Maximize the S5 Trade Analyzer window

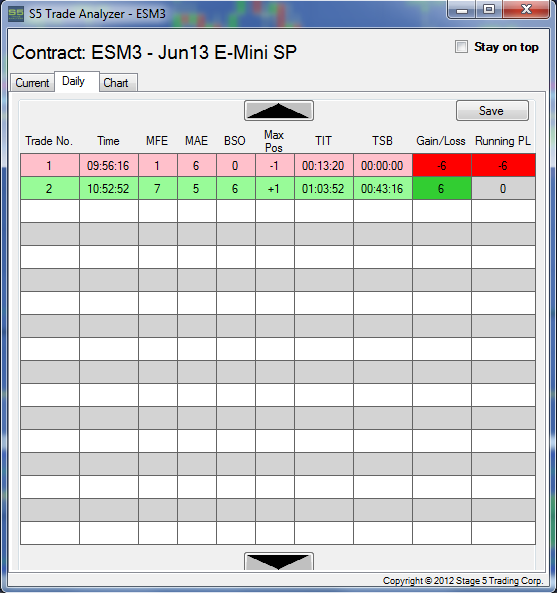point(489,9)
